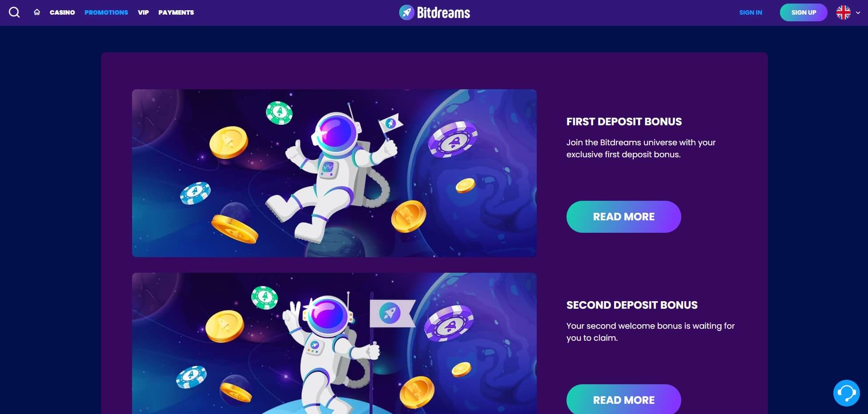Click the first deposit bonus description text
Image resolution: width=868 pixels, height=414 pixels.
coord(641,148)
